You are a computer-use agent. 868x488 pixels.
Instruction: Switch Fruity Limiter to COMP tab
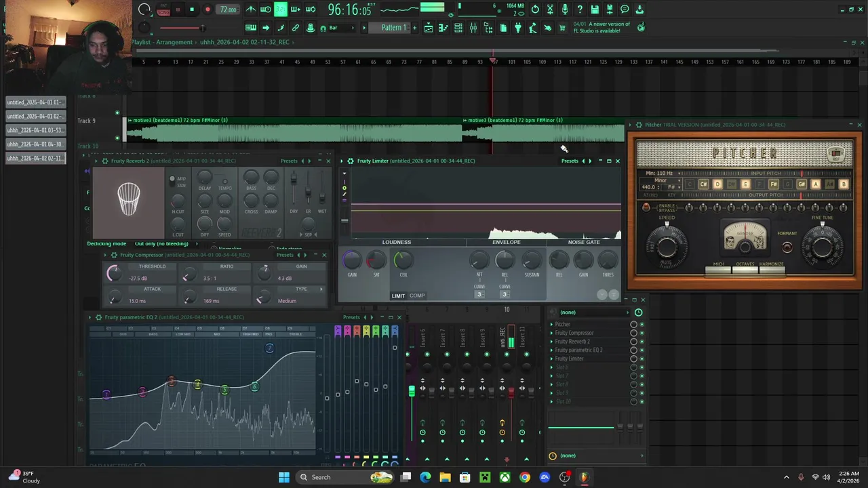[x=417, y=296]
